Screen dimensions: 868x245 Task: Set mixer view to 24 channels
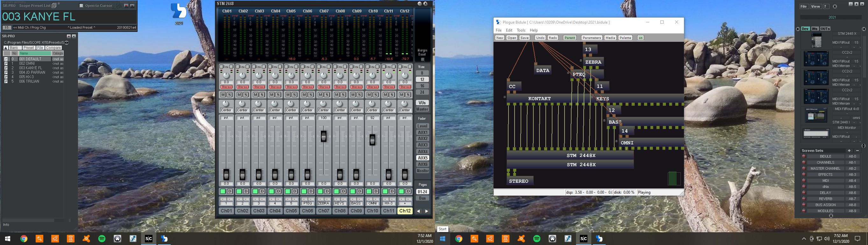tap(422, 92)
